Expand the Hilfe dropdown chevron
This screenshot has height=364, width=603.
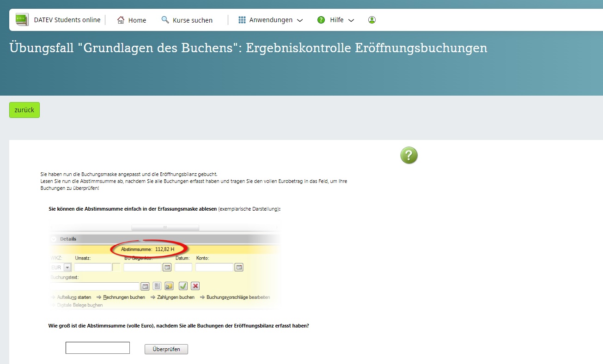tap(352, 20)
